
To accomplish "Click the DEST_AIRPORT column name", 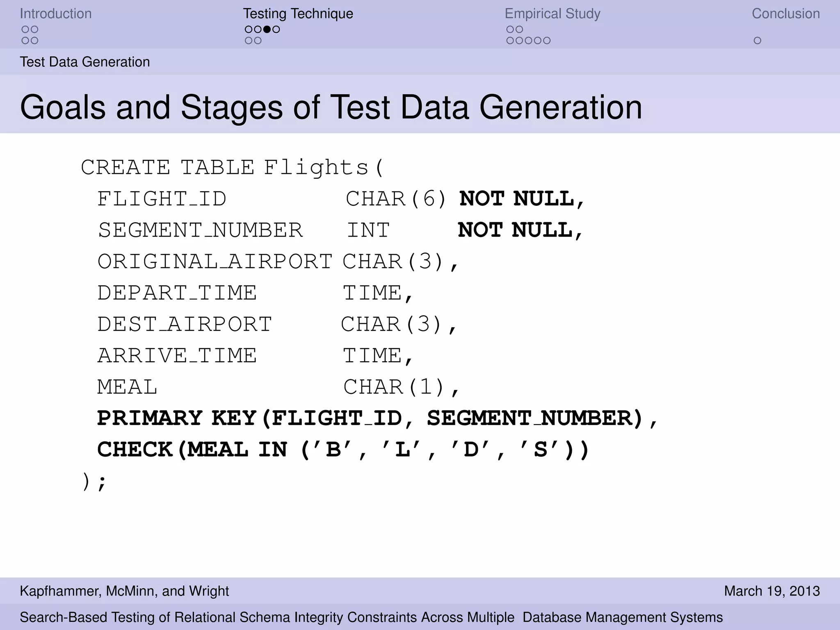I will point(185,324).
